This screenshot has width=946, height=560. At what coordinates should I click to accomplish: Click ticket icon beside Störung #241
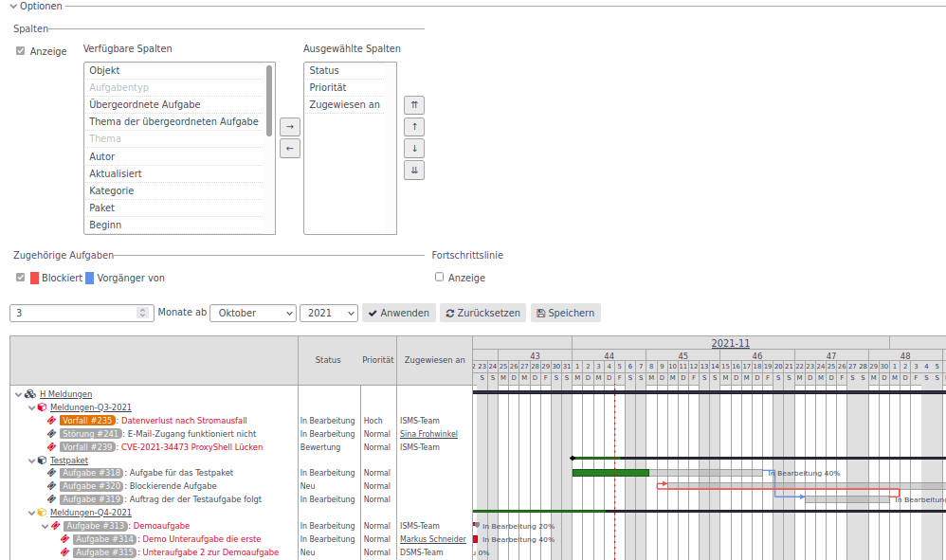click(52, 433)
